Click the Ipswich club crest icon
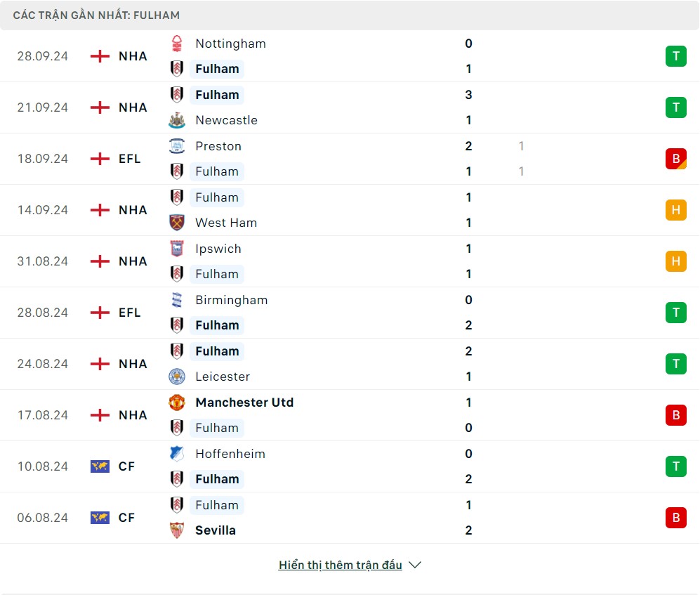700x595 pixels. 177,249
